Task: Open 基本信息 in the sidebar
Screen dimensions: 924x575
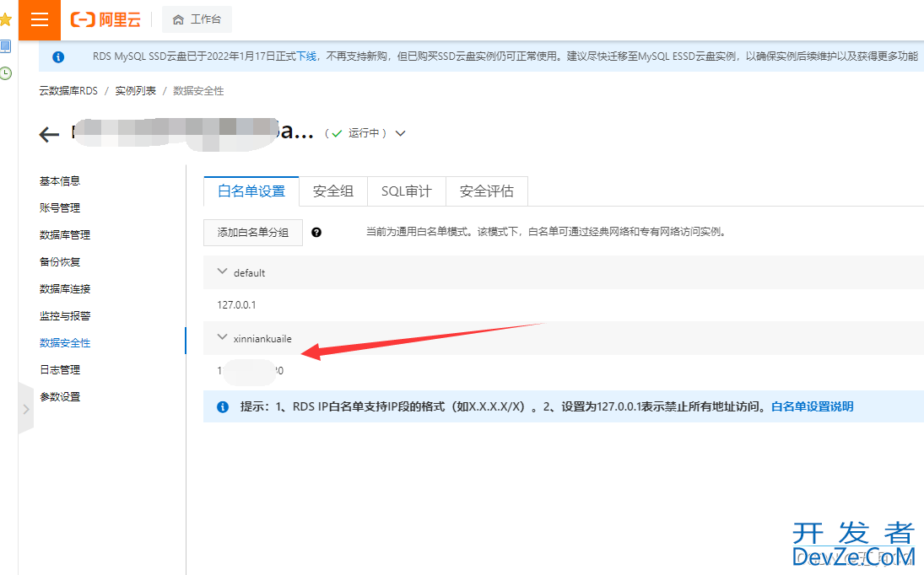Action: (x=60, y=180)
